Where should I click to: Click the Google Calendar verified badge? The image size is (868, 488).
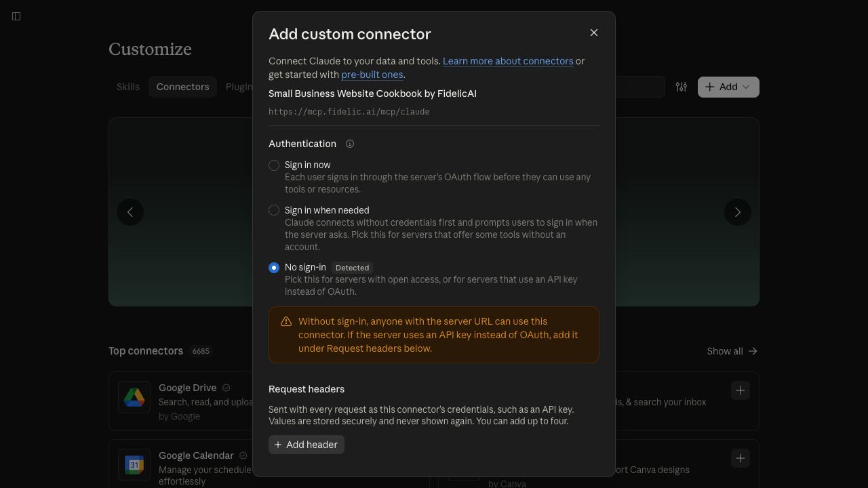pos(243,455)
